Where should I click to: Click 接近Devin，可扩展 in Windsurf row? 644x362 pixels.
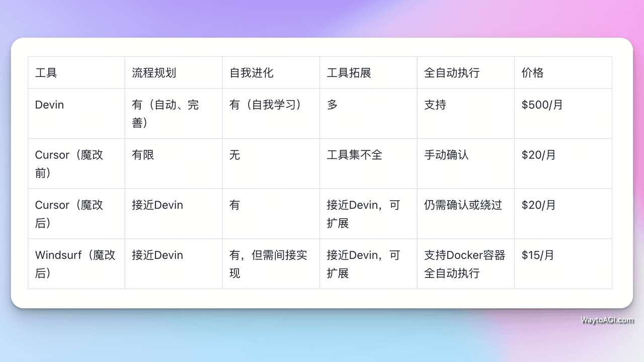click(369, 264)
